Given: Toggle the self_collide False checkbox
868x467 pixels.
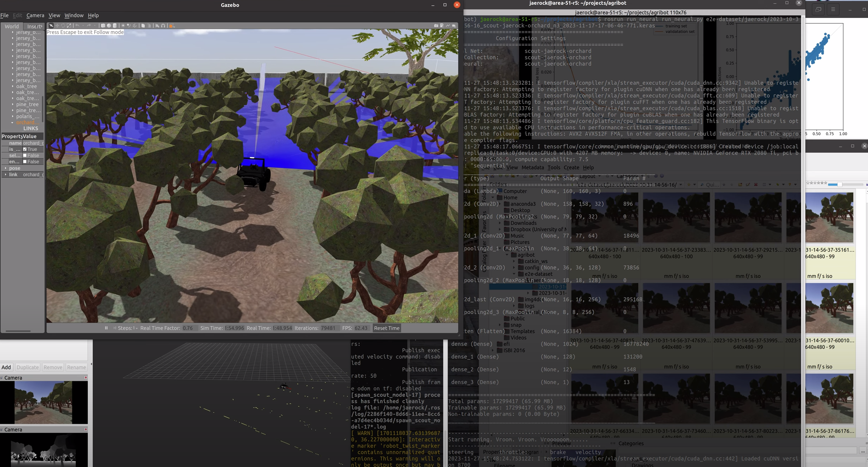Looking at the screenshot, I should pyautogui.click(x=25, y=155).
